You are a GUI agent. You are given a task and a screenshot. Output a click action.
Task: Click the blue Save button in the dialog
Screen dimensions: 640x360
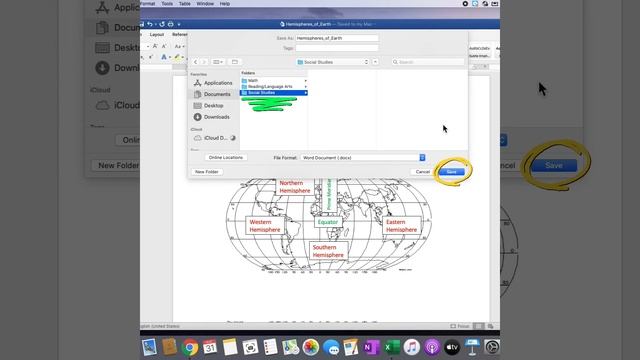(451, 172)
